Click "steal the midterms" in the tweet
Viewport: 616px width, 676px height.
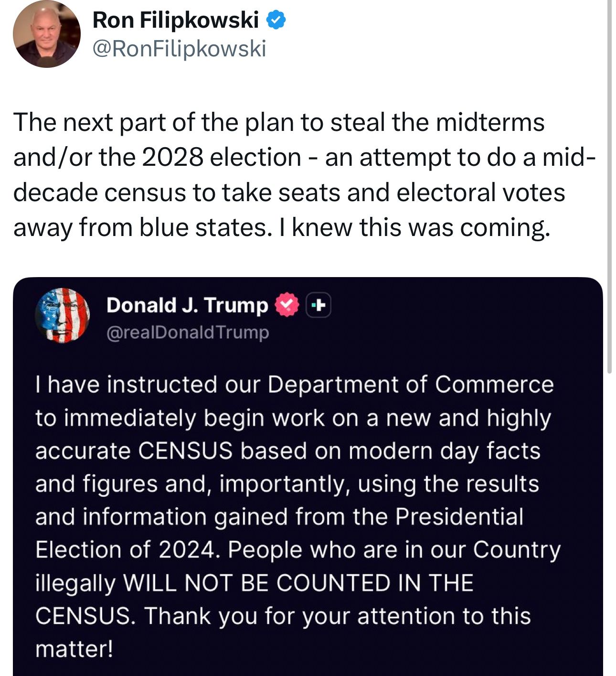(x=437, y=122)
